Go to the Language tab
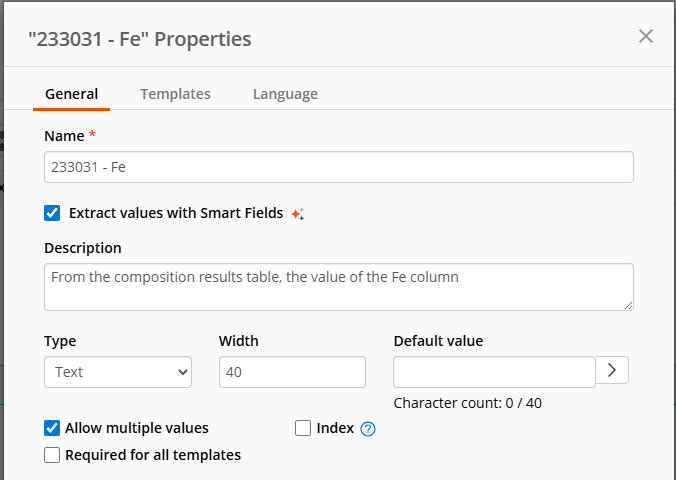Image resolution: width=676 pixels, height=480 pixels. pos(285,94)
